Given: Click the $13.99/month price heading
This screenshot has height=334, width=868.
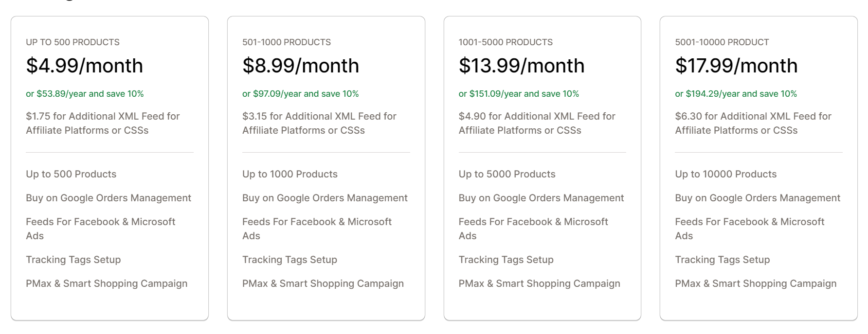Looking at the screenshot, I should [x=521, y=66].
